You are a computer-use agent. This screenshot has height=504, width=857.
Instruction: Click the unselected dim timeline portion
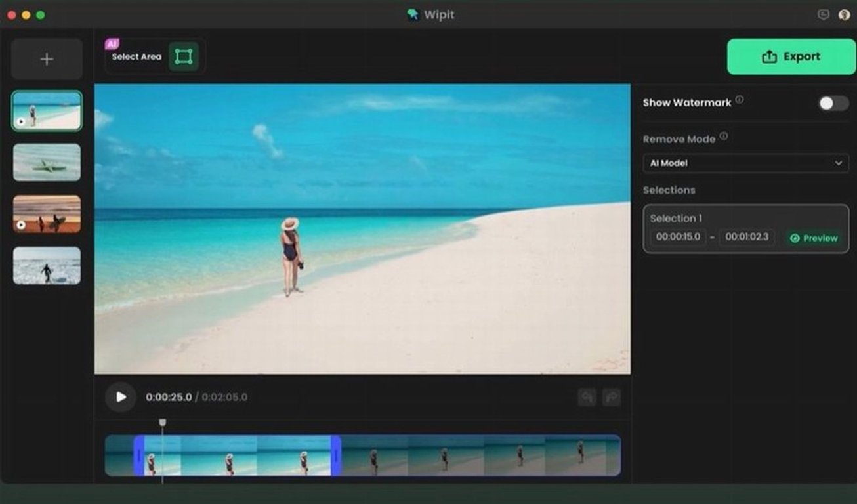[x=480, y=455]
